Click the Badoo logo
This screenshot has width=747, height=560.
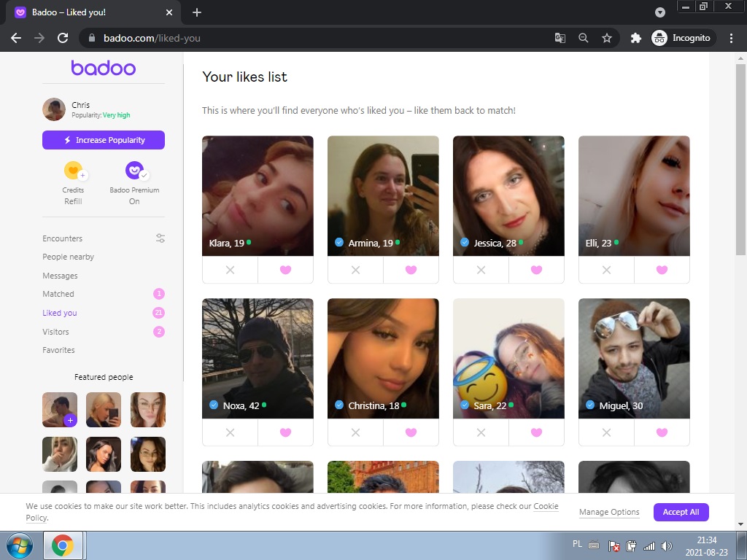tap(104, 69)
